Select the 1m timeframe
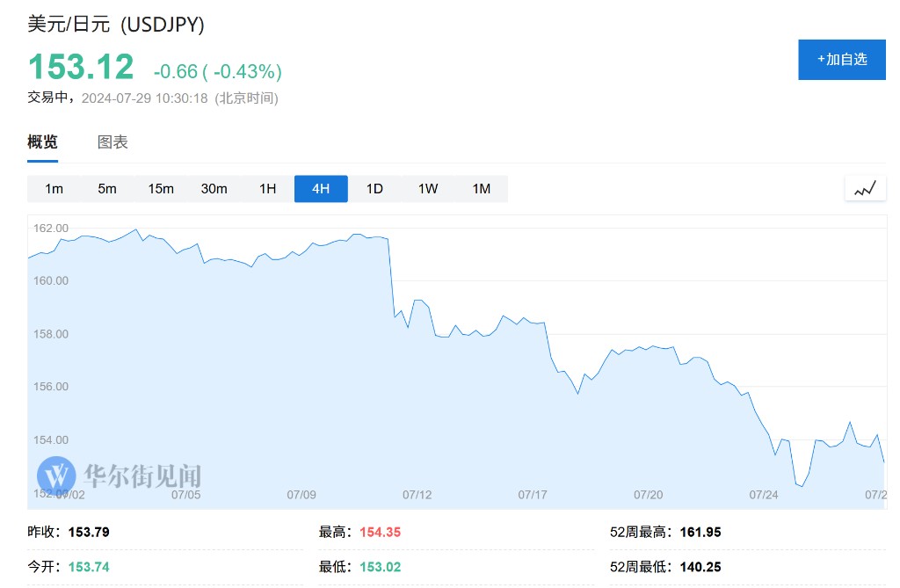Image resolution: width=900 pixels, height=588 pixels. 54,189
